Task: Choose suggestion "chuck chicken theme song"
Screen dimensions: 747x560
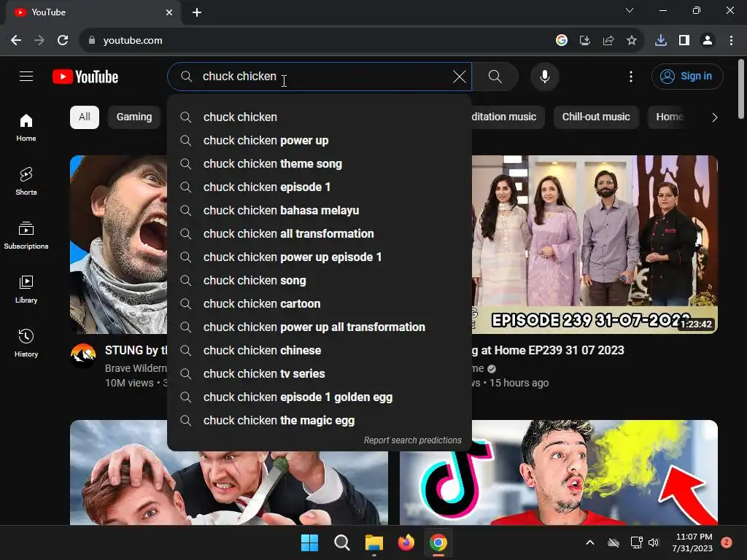Action: (320, 164)
